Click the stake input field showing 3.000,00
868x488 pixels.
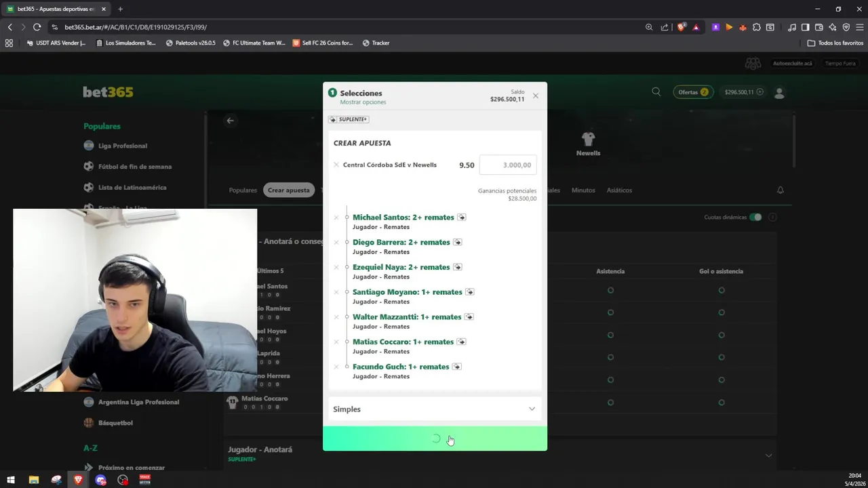tap(508, 165)
